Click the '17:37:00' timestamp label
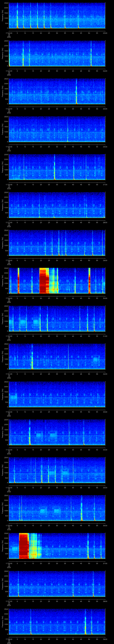114x644 pixels. tap(9, 601)
